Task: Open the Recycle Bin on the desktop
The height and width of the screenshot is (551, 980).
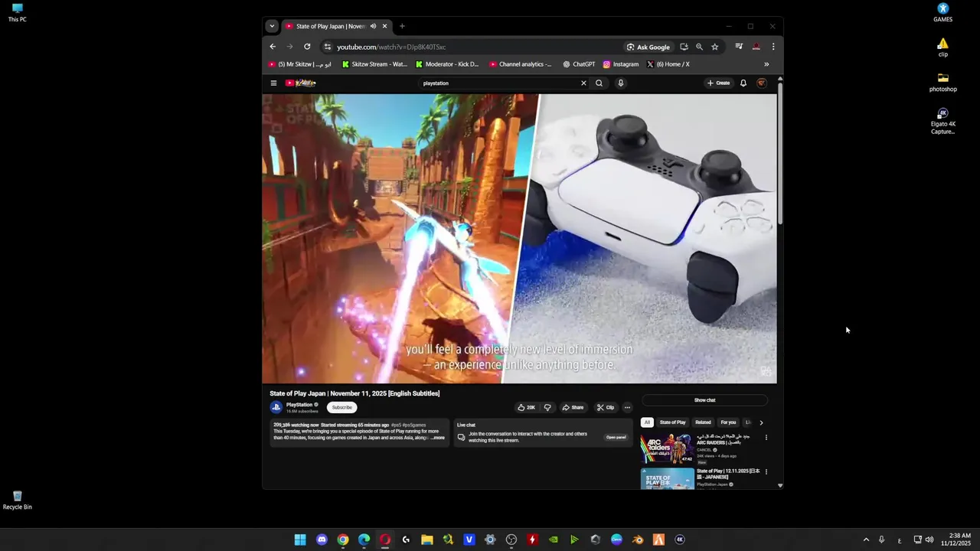Action: tap(17, 500)
